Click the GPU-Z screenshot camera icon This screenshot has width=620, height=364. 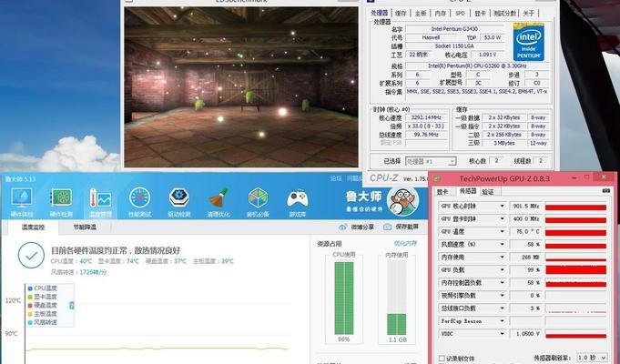[x=605, y=191]
